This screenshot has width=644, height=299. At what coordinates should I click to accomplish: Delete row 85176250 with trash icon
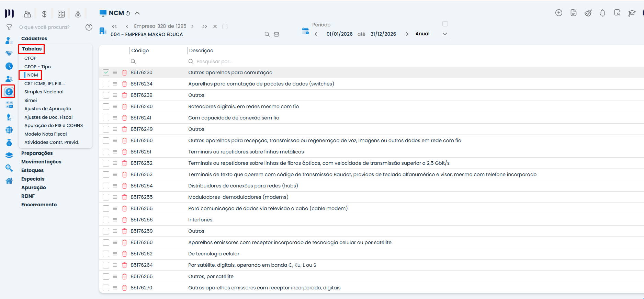[x=124, y=140]
